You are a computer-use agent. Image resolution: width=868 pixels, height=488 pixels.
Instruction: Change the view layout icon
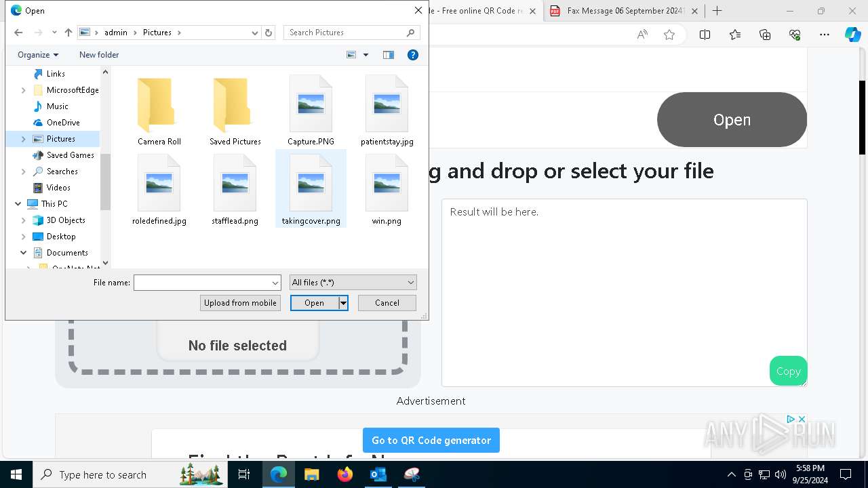[351, 55]
